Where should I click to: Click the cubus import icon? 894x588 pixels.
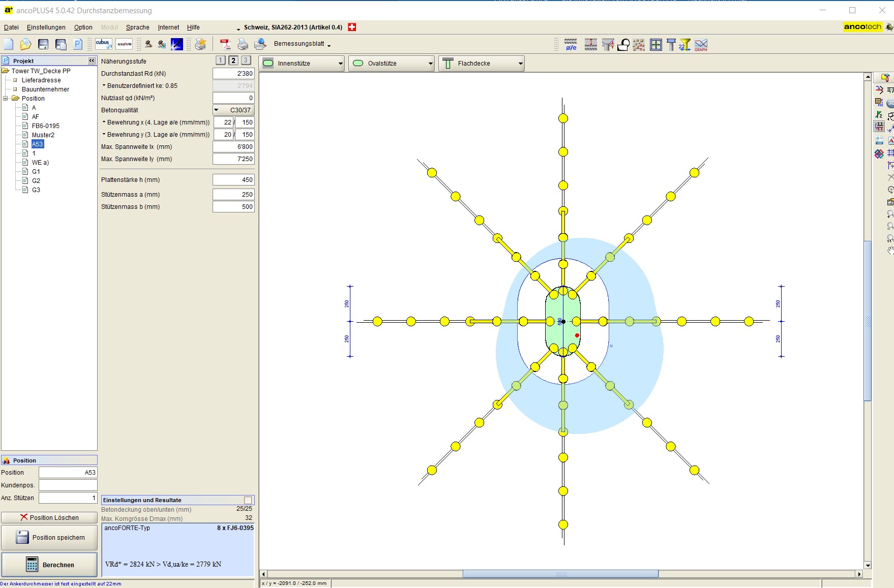(104, 44)
